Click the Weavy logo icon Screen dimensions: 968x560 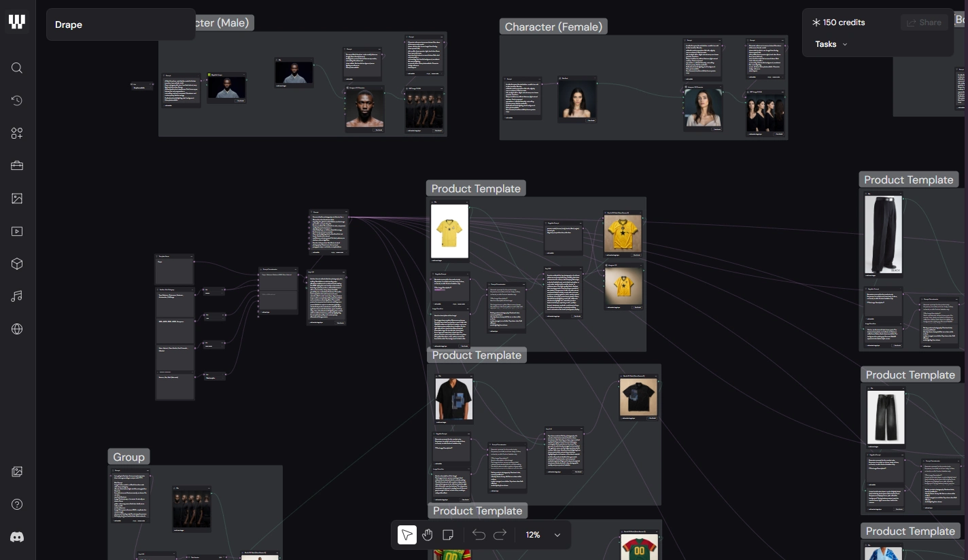[17, 22]
